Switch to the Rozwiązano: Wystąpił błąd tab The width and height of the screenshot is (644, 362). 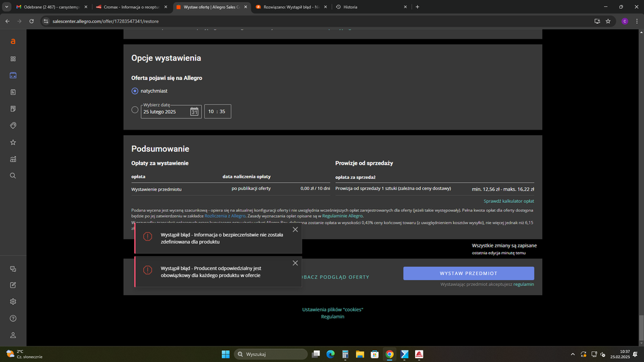(291, 7)
